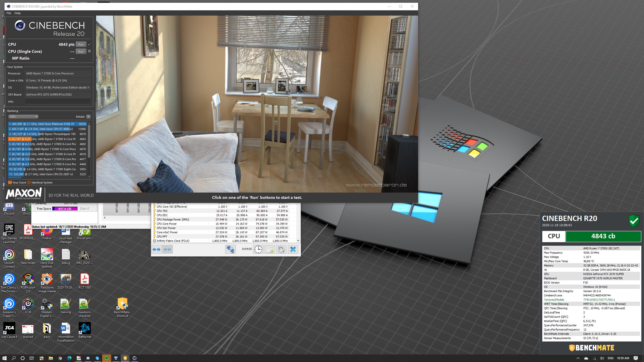
Task: Toggle the CPU test checkbox
Action: (89, 44)
